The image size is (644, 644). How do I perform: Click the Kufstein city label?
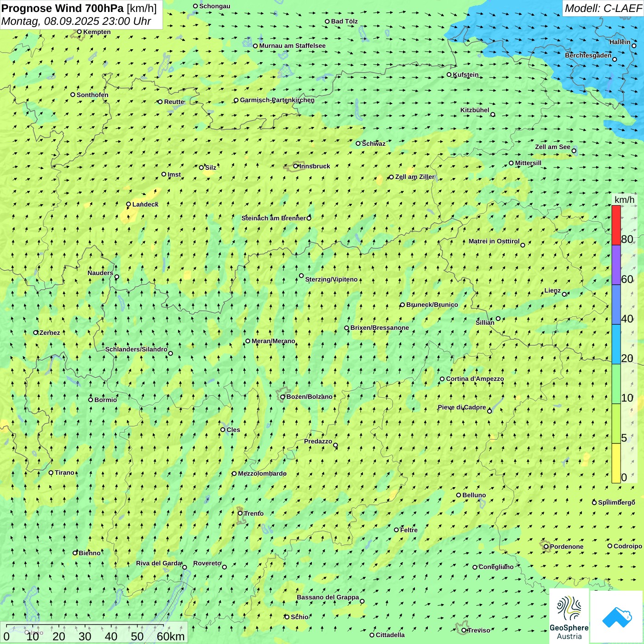point(466,75)
